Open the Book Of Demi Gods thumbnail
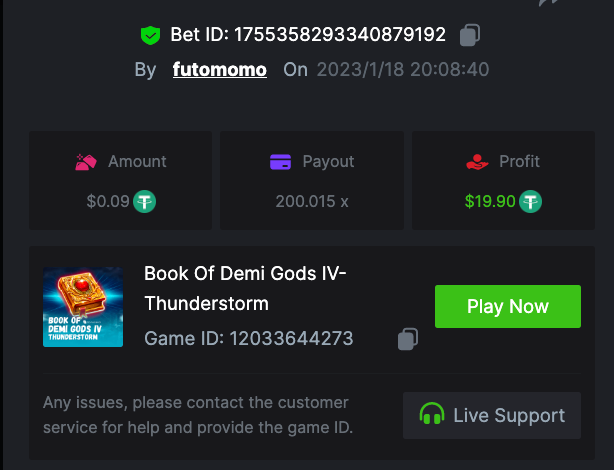Viewport: 614px width, 470px height. [83, 306]
